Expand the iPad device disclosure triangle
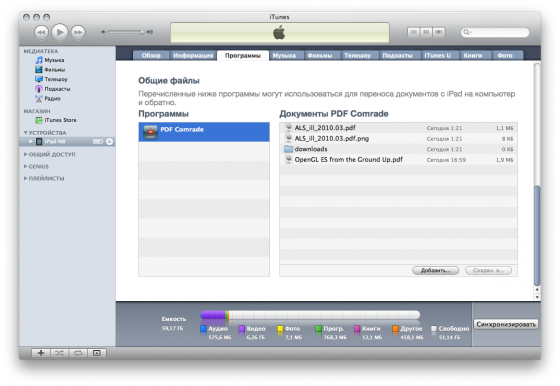The image size is (560, 386). 30,142
